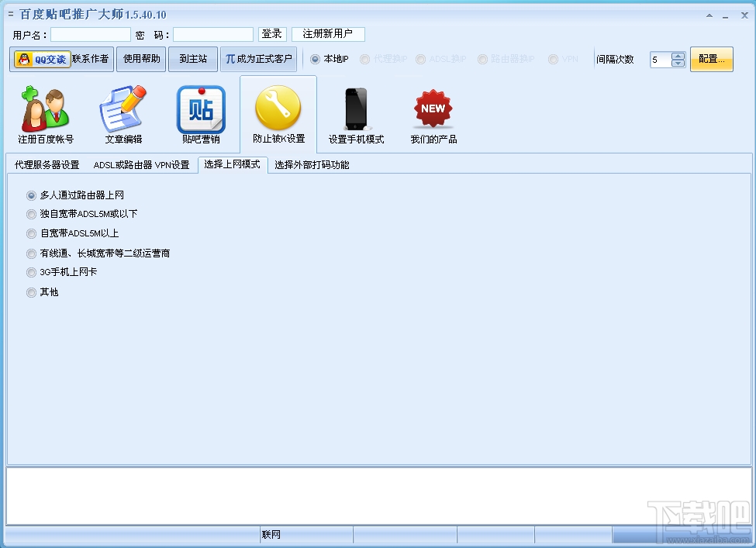Select the ADSL换IP radio option
The height and width of the screenshot is (548, 756).
point(420,59)
